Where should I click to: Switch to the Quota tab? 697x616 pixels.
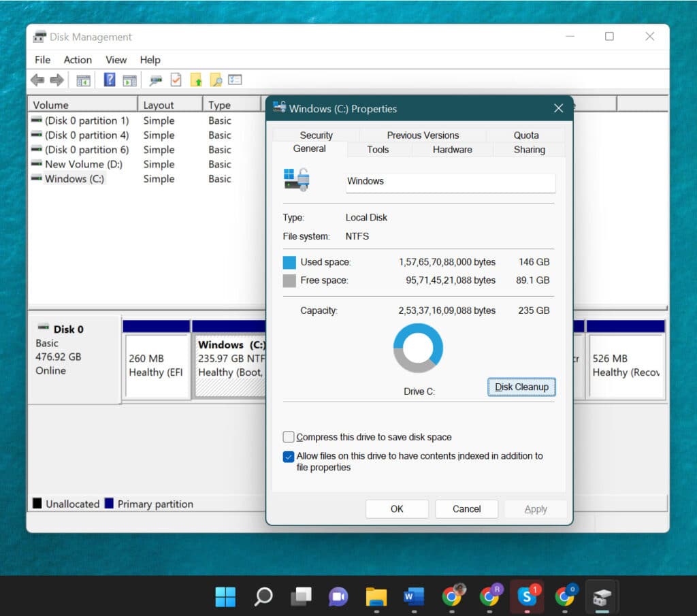click(x=526, y=135)
